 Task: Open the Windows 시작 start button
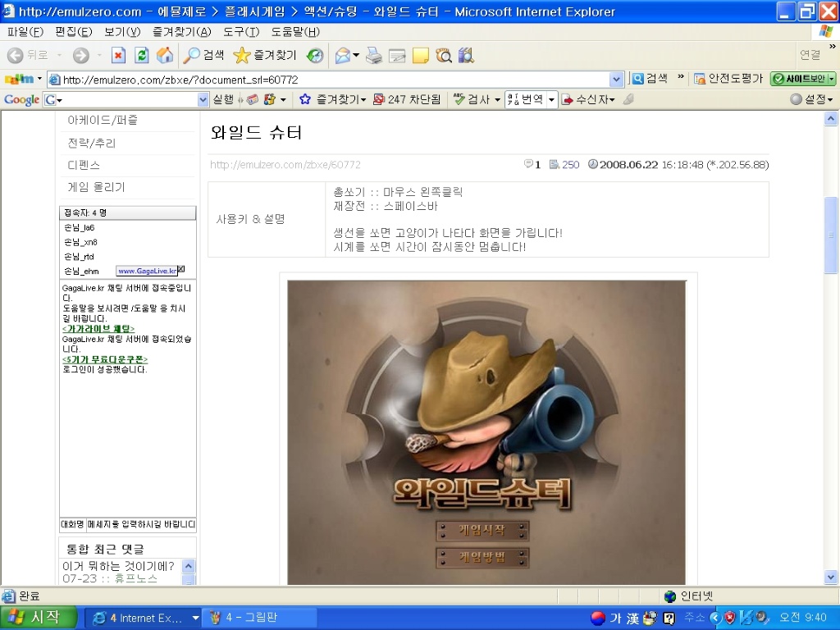tap(39, 618)
